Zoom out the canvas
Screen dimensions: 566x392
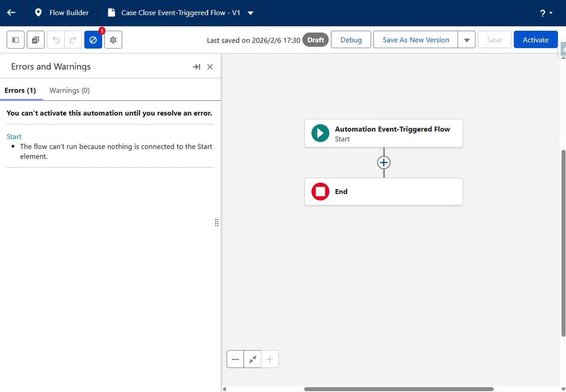[x=235, y=359]
